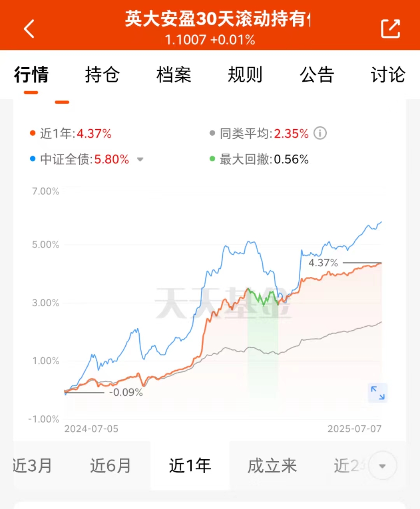
Task: Select the 近3月 time range
Action: (32, 465)
